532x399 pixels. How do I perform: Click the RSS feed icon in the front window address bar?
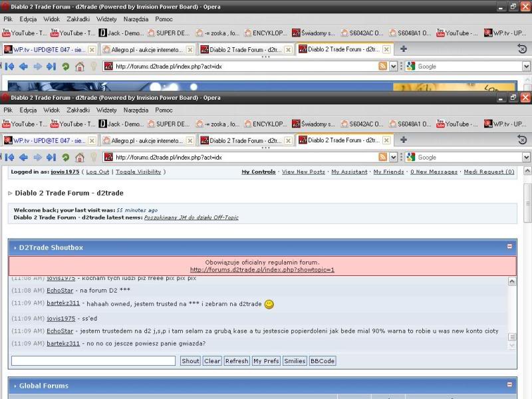[382, 158]
